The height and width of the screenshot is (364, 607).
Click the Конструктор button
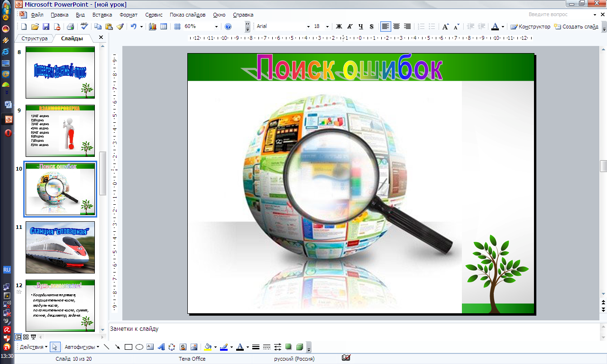(530, 27)
